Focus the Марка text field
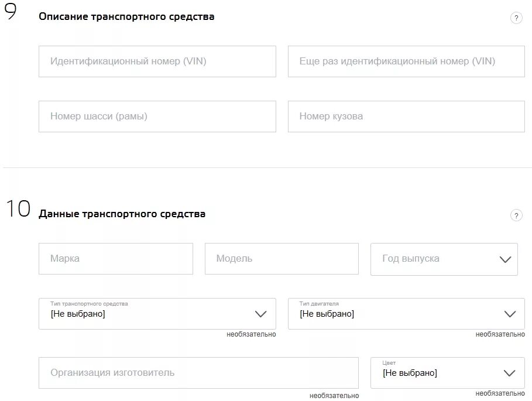 tap(115, 259)
